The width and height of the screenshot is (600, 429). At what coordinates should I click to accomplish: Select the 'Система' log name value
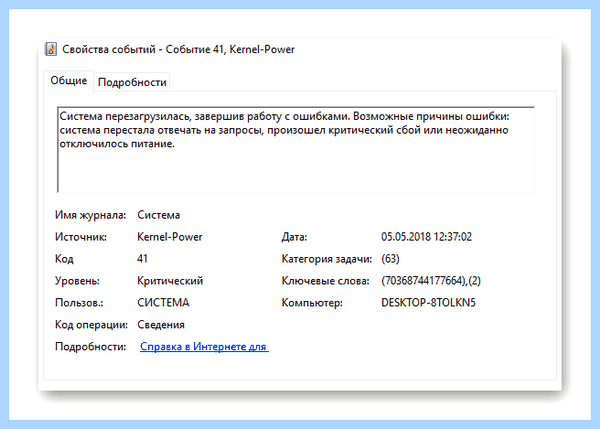(x=158, y=215)
